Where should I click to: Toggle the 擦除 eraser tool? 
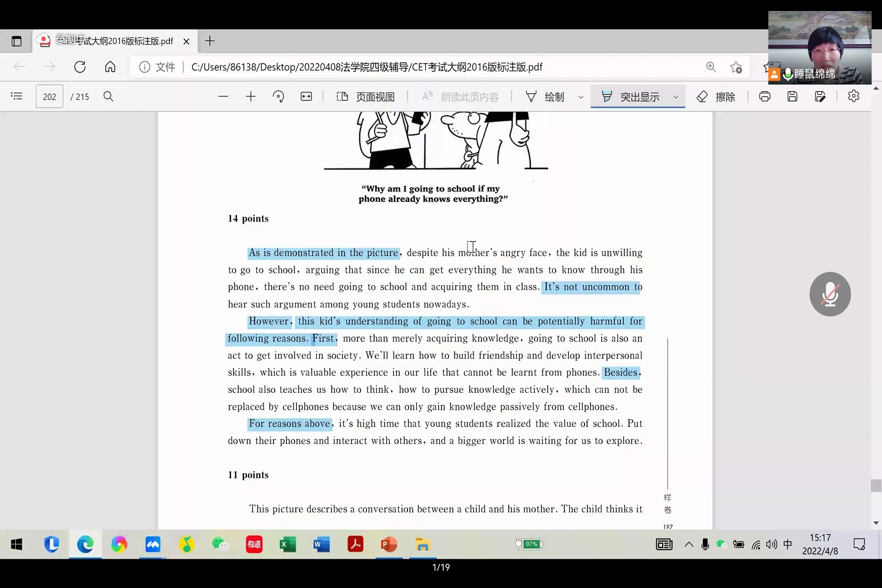point(716,96)
